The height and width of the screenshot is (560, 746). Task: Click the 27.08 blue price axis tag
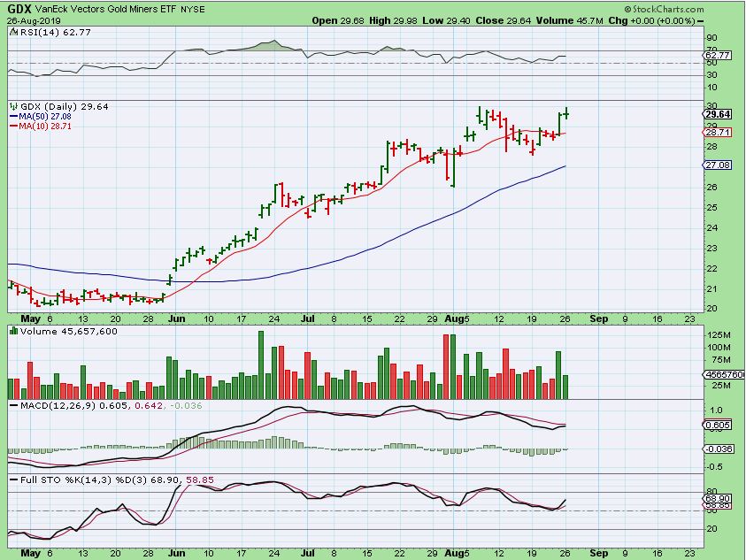(717, 165)
